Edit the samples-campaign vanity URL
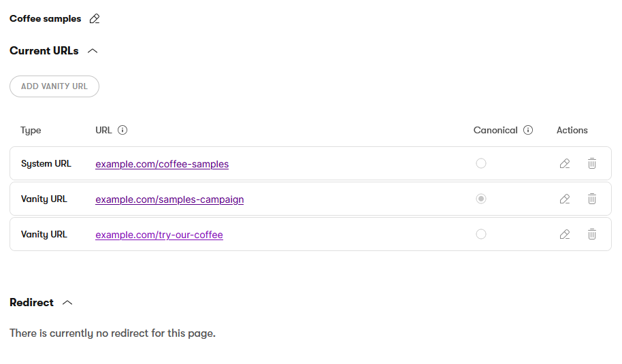 click(564, 199)
